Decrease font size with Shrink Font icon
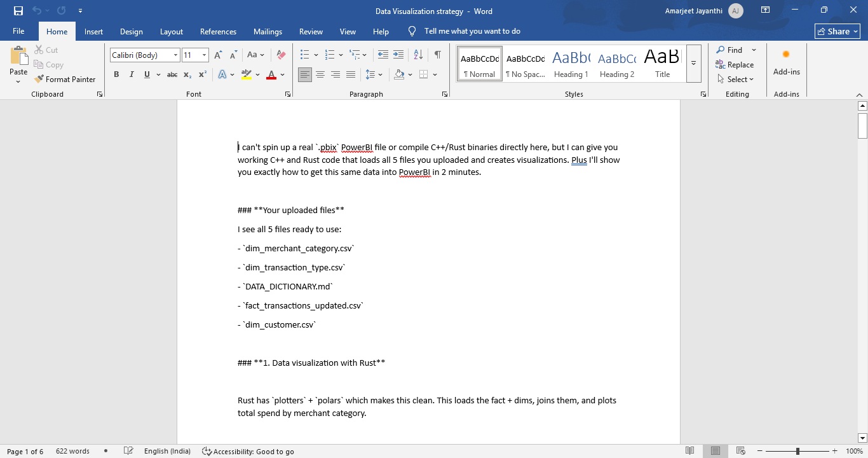The image size is (868, 458). pyautogui.click(x=233, y=55)
